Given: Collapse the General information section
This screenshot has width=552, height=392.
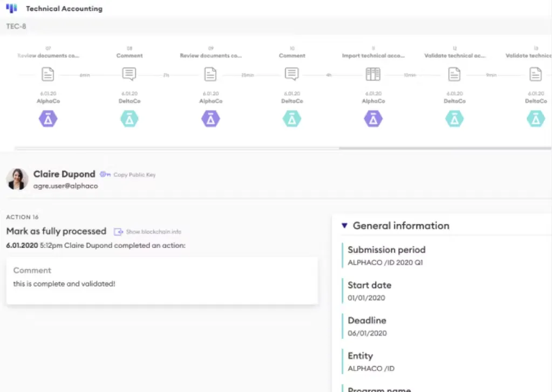Looking at the screenshot, I should pos(344,226).
